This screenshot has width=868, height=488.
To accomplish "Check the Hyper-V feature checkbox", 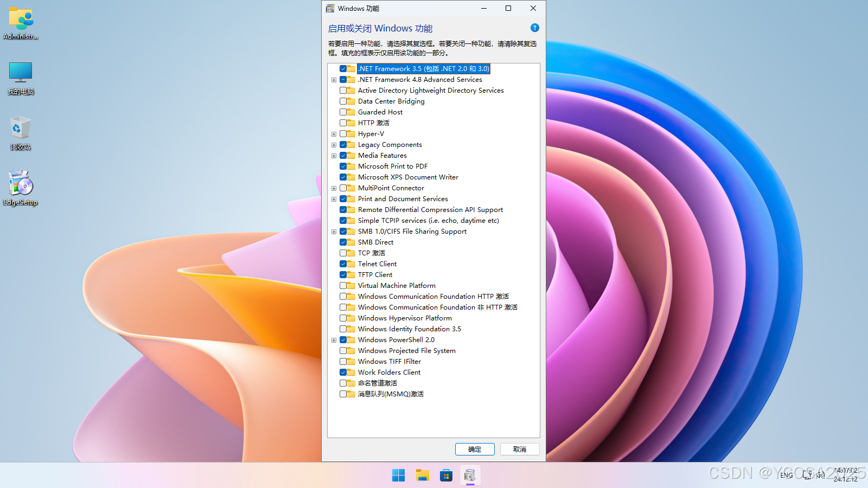I will (x=343, y=134).
